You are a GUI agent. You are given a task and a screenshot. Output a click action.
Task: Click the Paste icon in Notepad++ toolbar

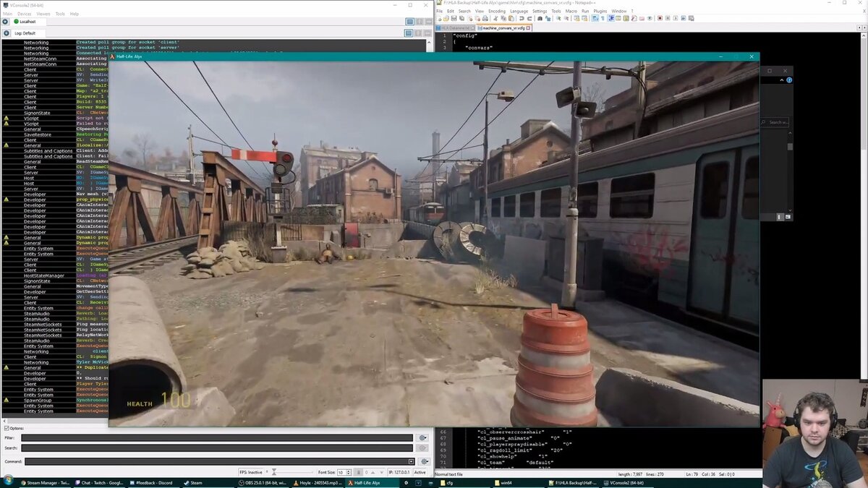pyautogui.click(x=511, y=18)
